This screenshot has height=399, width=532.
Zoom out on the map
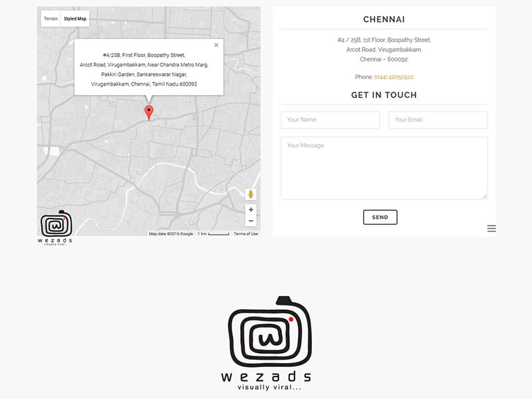[251, 221]
